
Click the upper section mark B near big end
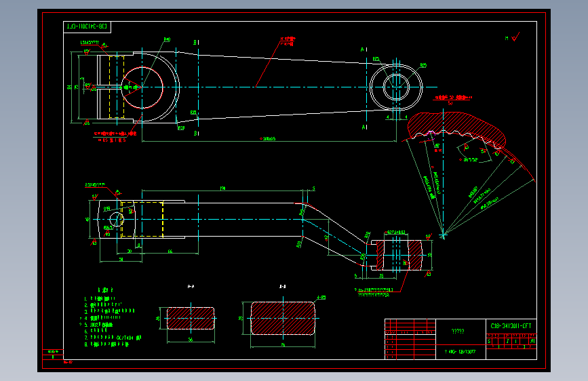[196, 43]
